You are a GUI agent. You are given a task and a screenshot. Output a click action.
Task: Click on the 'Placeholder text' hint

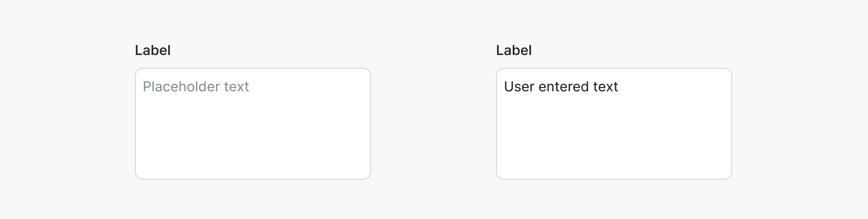click(196, 87)
